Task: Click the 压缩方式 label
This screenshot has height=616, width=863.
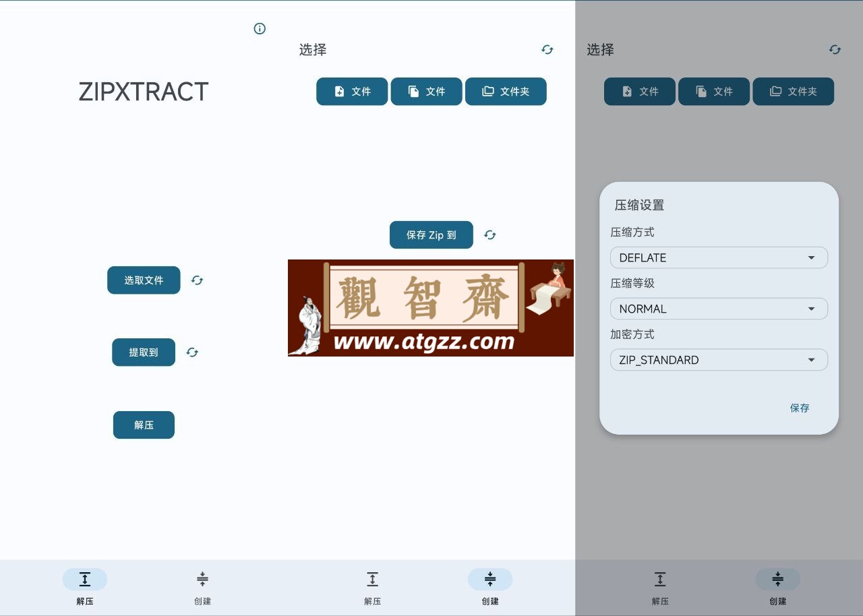Action: (632, 233)
